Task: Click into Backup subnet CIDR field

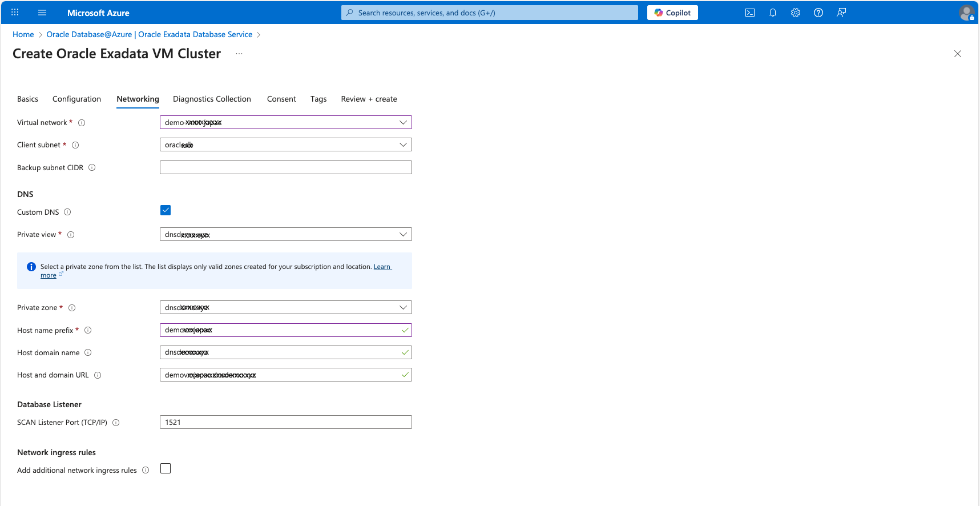Action: pos(286,167)
